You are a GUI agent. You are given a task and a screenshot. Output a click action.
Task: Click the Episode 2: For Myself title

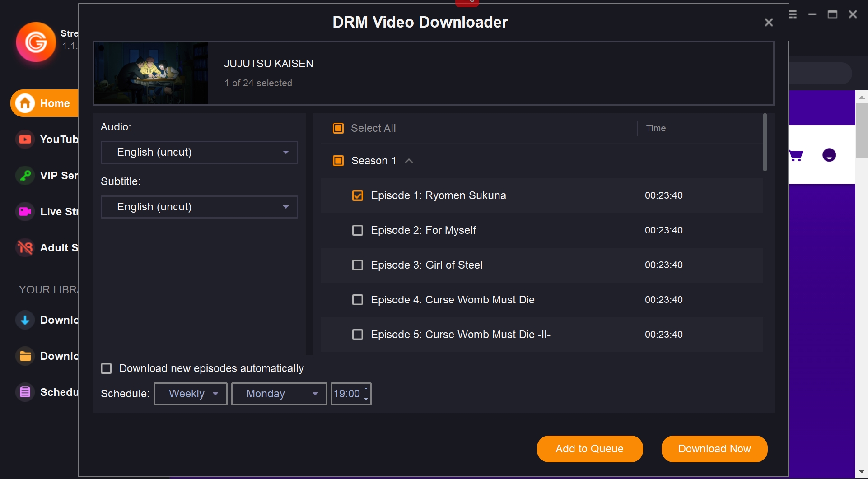pos(423,230)
